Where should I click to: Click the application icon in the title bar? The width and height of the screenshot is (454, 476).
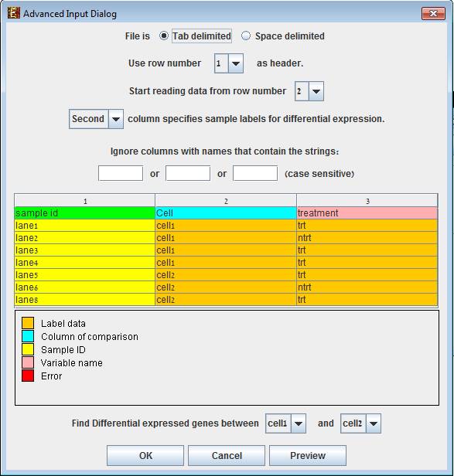click(x=13, y=13)
